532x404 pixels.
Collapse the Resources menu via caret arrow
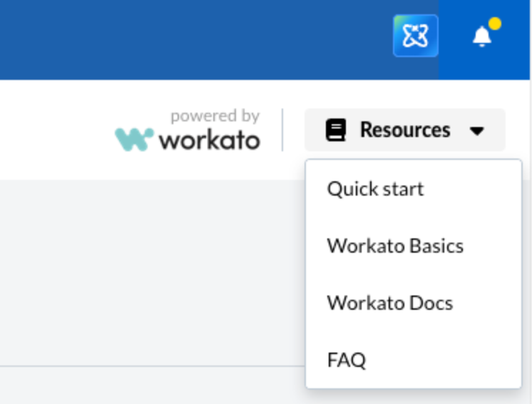(477, 131)
